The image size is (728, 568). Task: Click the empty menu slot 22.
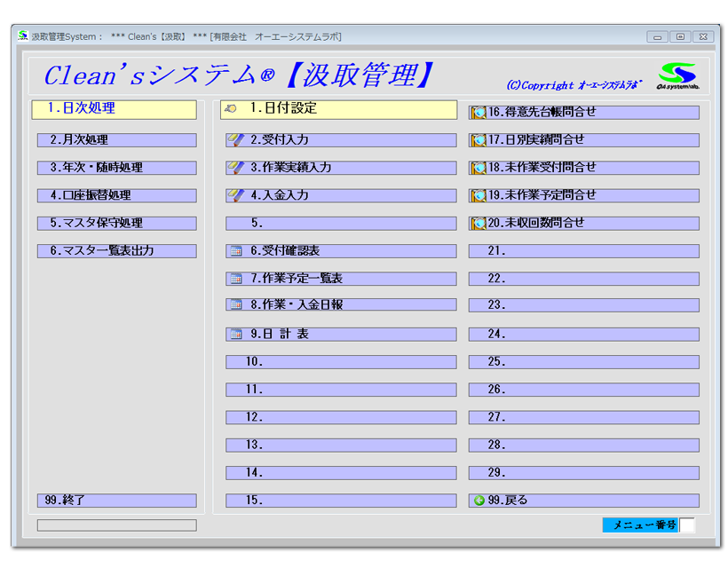(584, 279)
